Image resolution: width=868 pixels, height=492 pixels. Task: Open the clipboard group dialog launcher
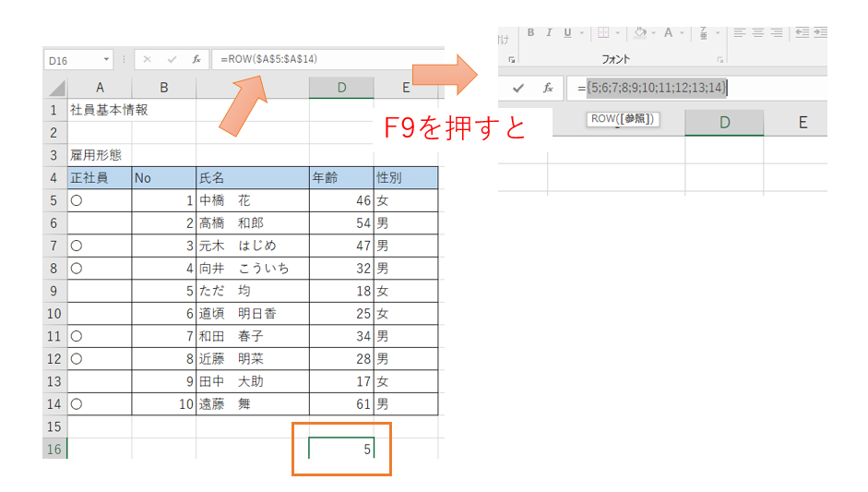pyautogui.click(x=512, y=59)
